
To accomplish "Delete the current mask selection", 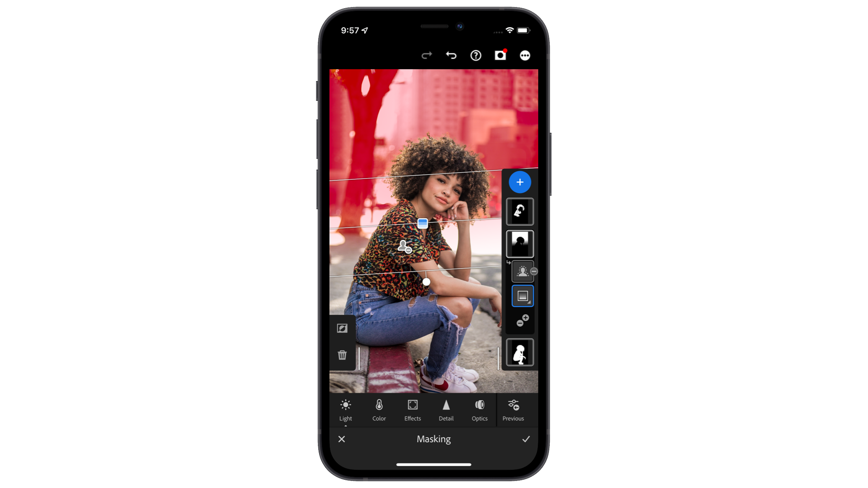I will [342, 355].
